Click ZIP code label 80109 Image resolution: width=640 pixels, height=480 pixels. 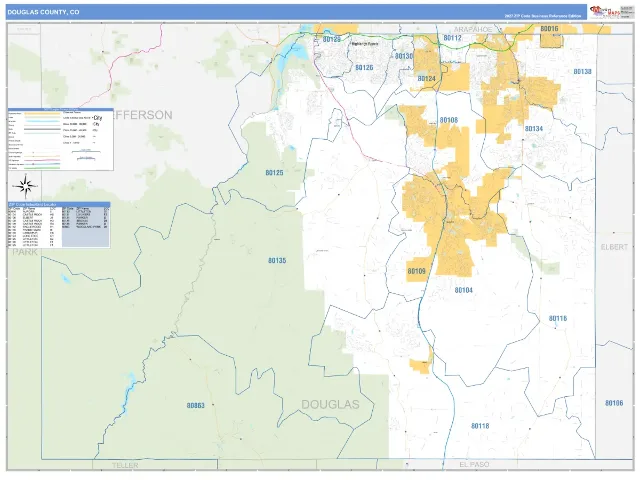416,271
